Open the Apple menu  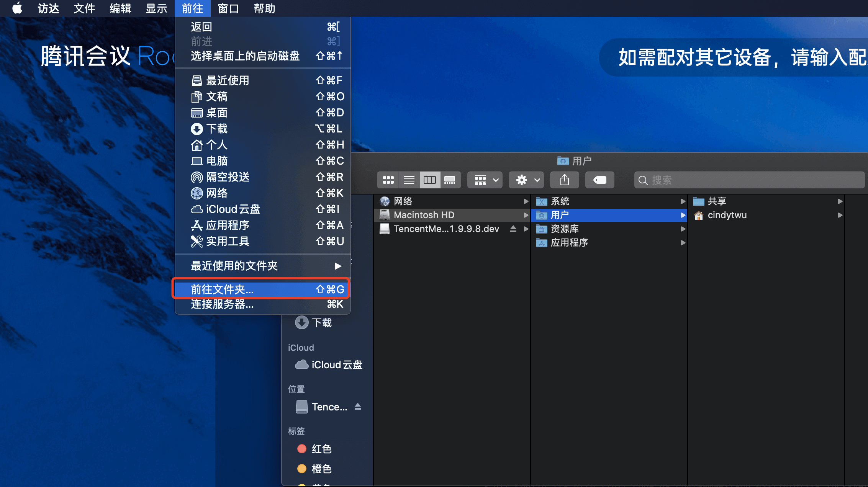(17, 8)
